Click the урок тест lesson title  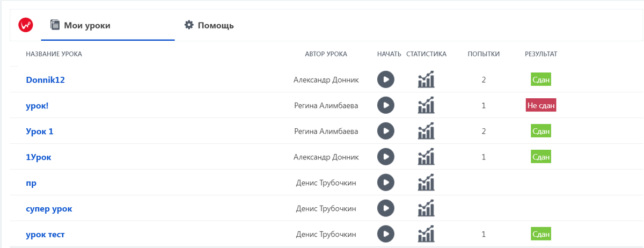[46, 235]
